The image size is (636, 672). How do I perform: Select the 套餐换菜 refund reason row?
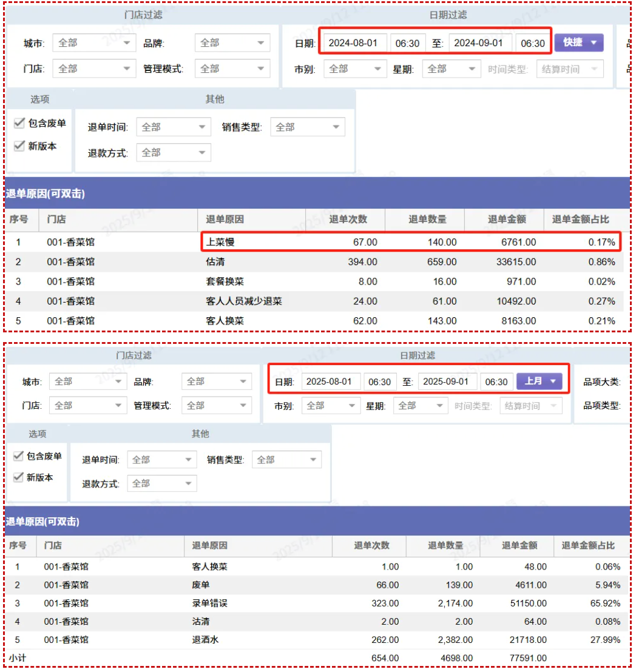pyautogui.click(x=225, y=281)
